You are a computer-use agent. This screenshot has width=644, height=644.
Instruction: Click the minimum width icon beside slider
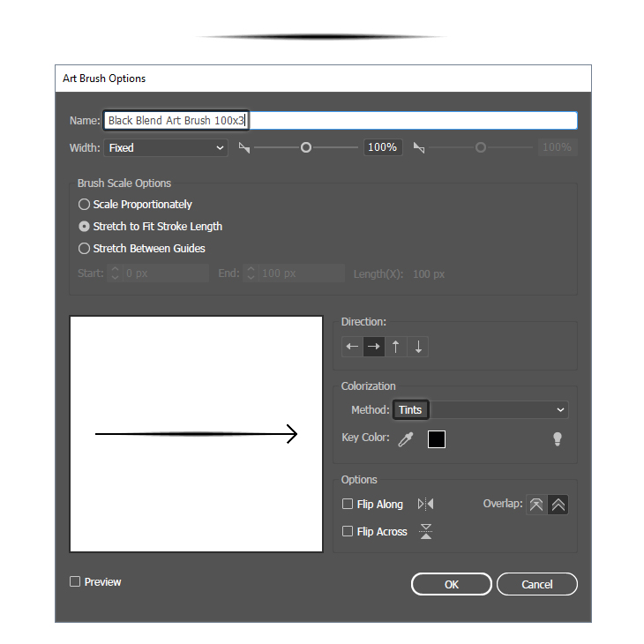click(x=244, y=147)
